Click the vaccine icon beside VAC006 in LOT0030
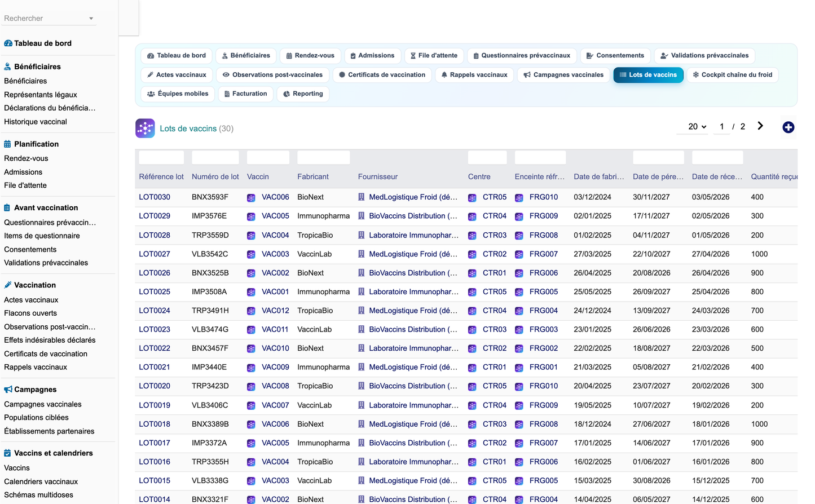815x504 pixels. pyautogui.click(x=251, y=198)
